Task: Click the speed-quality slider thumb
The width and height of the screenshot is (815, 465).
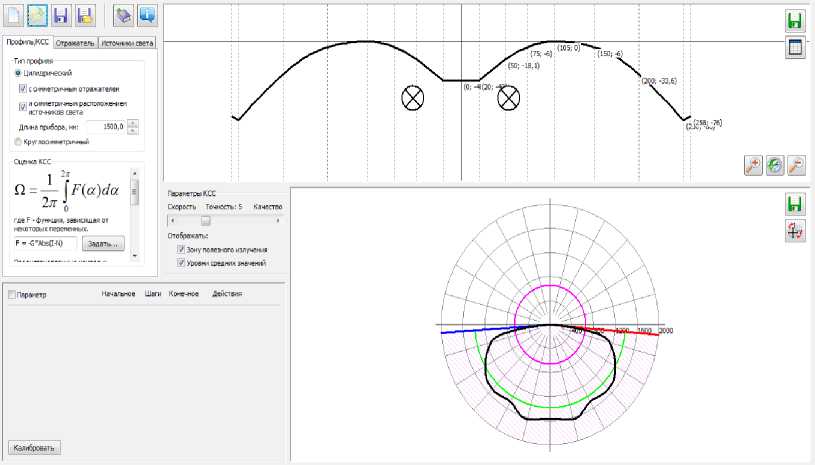Action: coord(206,220)
